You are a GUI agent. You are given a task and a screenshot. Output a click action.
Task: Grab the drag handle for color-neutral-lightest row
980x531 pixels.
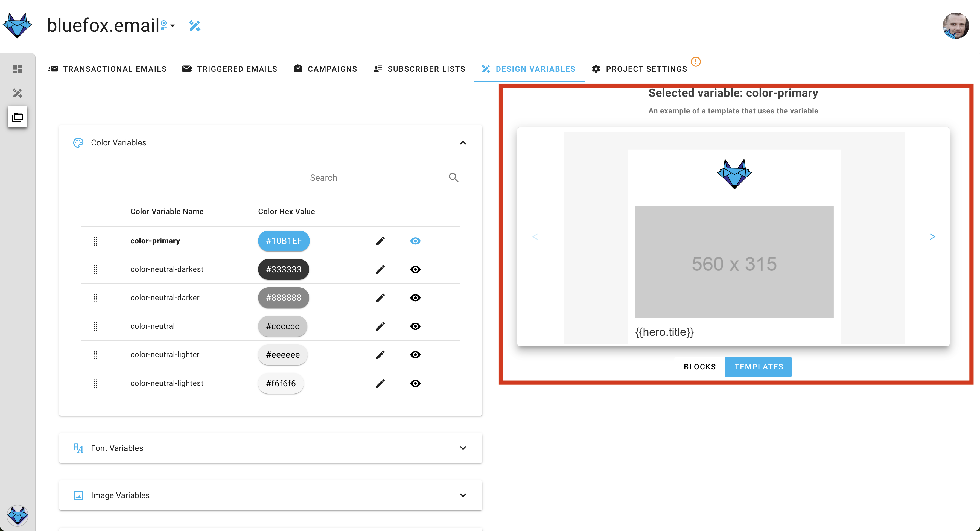pyautogui.click(x=95, y=383)
